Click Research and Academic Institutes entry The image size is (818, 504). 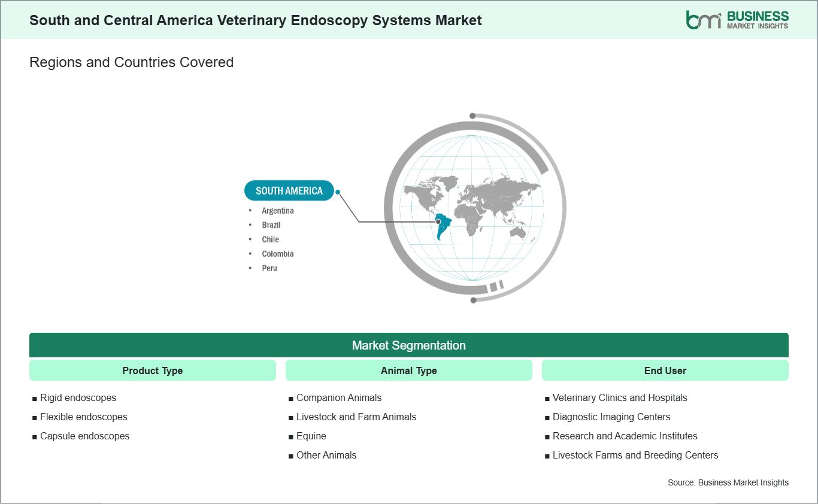coord(621,436)
